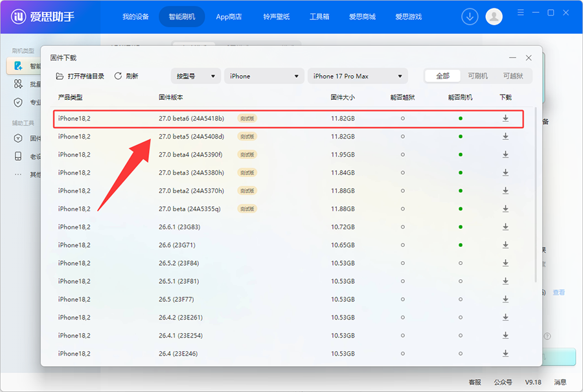Download firmware 26.5 (23F77)
The width and height of the screenshot is (583, 392).
pyautogui.click(x=505, y=299)
